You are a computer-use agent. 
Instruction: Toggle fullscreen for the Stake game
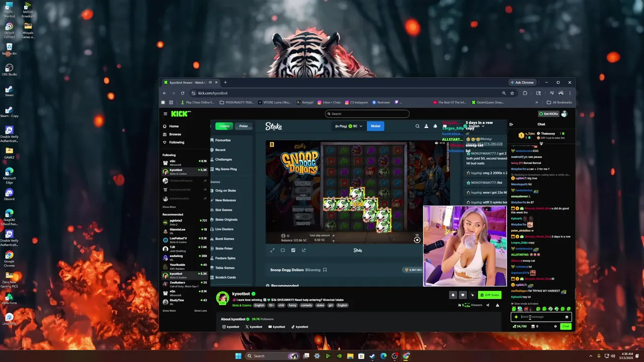point(272,250)
